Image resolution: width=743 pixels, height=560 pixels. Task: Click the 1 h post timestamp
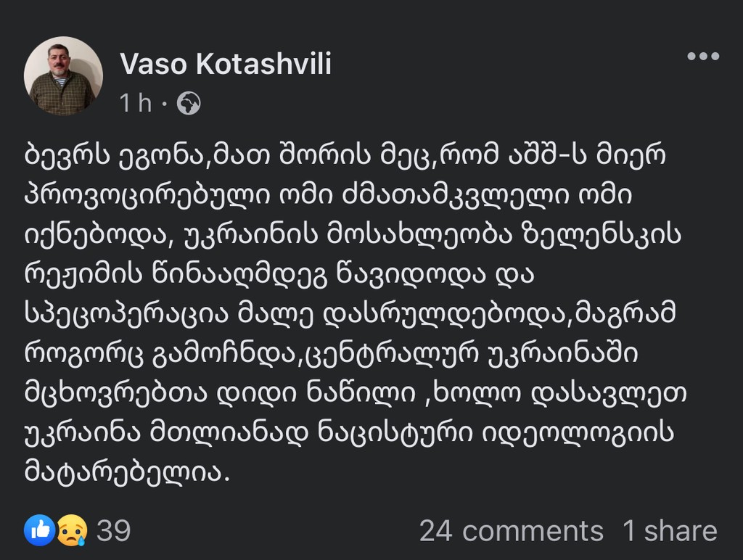click(136, 103)
